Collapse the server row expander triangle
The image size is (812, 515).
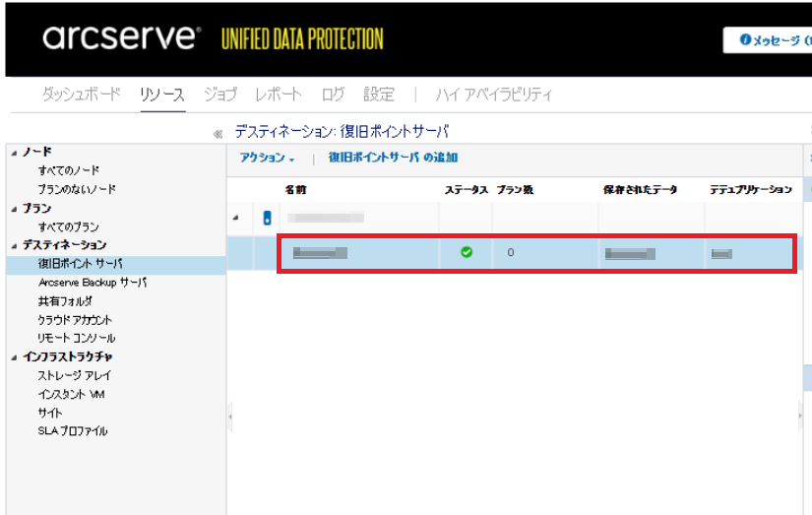(x=236, y=218)
